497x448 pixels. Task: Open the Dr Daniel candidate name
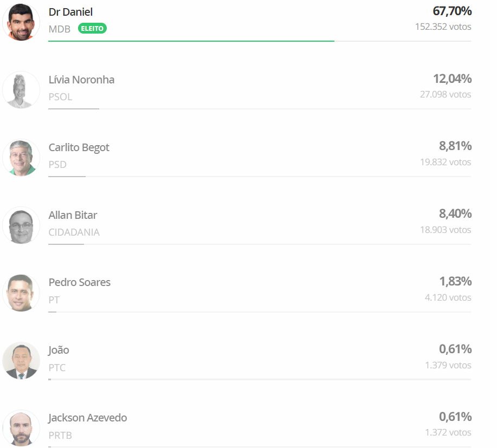tap(70, 12)
